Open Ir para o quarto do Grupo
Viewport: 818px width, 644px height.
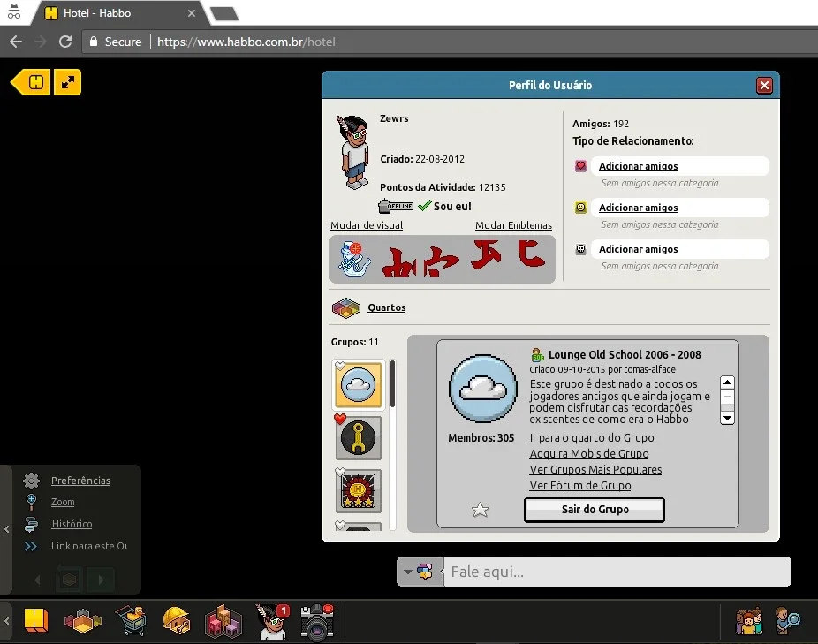592,438
